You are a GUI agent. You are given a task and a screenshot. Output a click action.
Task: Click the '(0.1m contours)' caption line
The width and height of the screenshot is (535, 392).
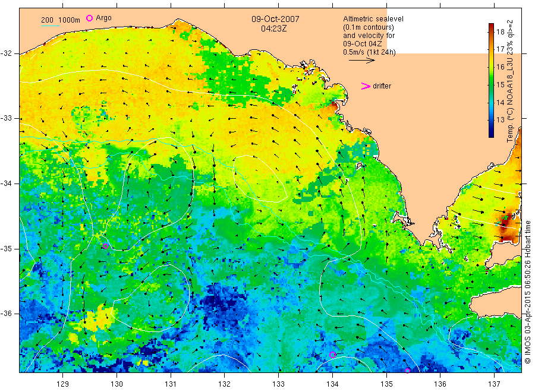pyautogui.click(x=369, y=27)
